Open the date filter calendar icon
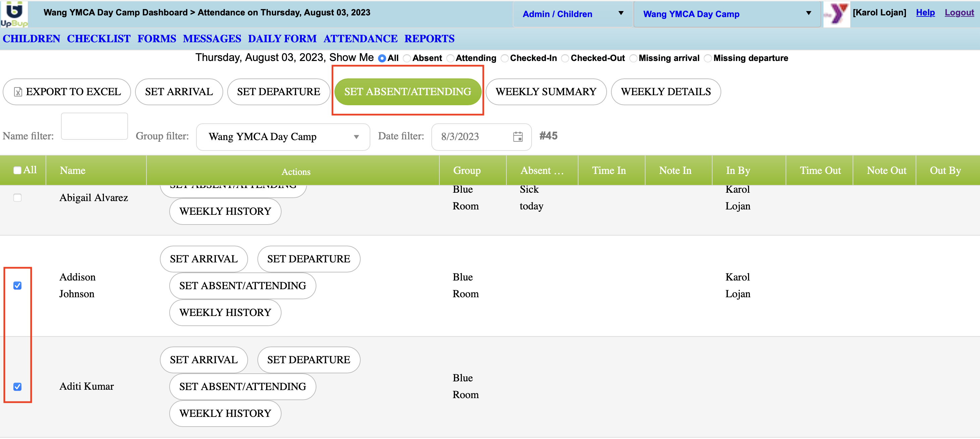The image size is (980, 439). (517, 137)
